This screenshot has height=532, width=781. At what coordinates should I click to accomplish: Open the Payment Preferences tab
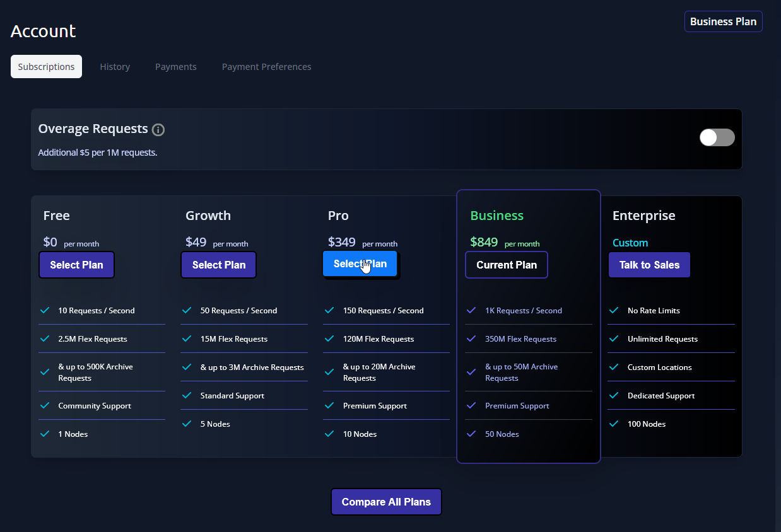[x=266, y=67]
